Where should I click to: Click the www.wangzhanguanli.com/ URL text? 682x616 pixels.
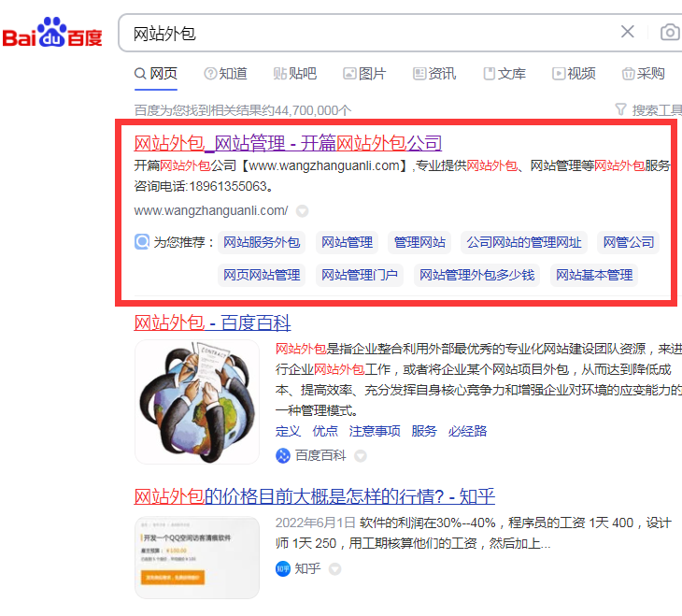click(x=211, y=210)
